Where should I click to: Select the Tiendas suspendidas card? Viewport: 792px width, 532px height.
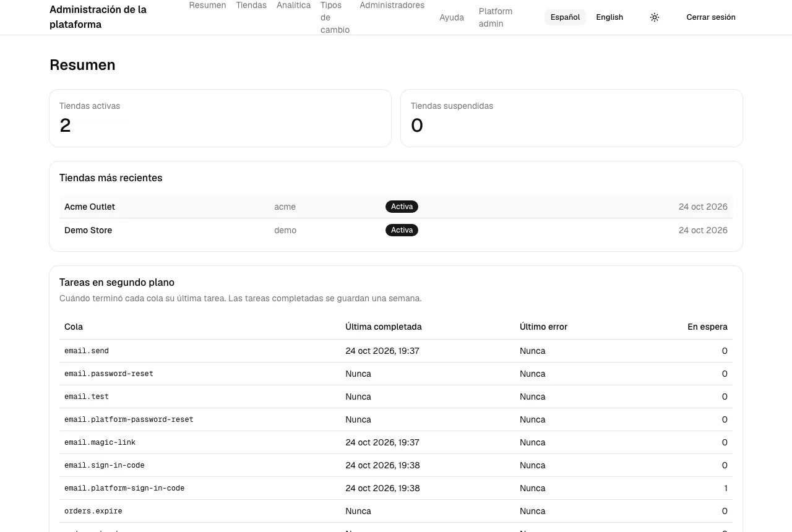click(x=572, y=118)
